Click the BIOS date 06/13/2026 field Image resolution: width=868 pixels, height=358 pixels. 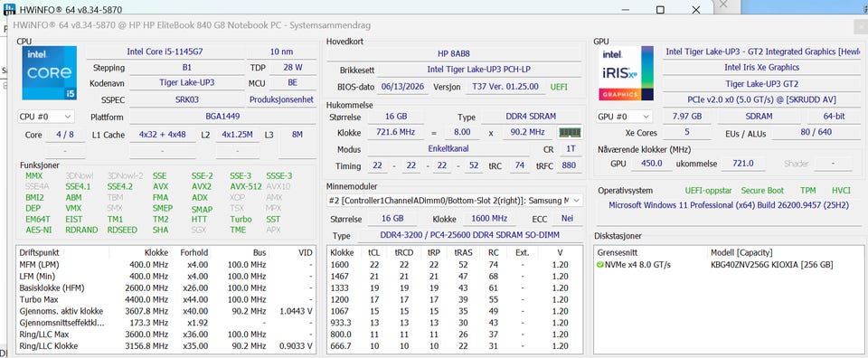click(x=403, y=87)
